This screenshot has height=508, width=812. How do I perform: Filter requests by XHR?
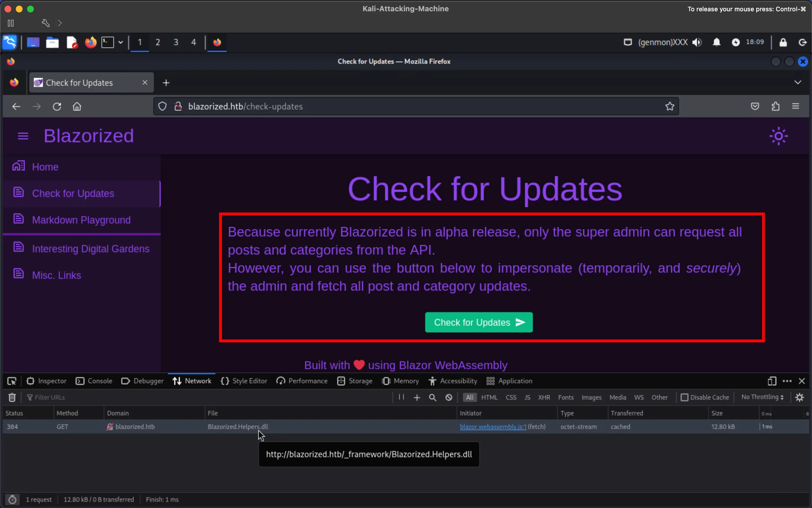(x=544, y=397)
